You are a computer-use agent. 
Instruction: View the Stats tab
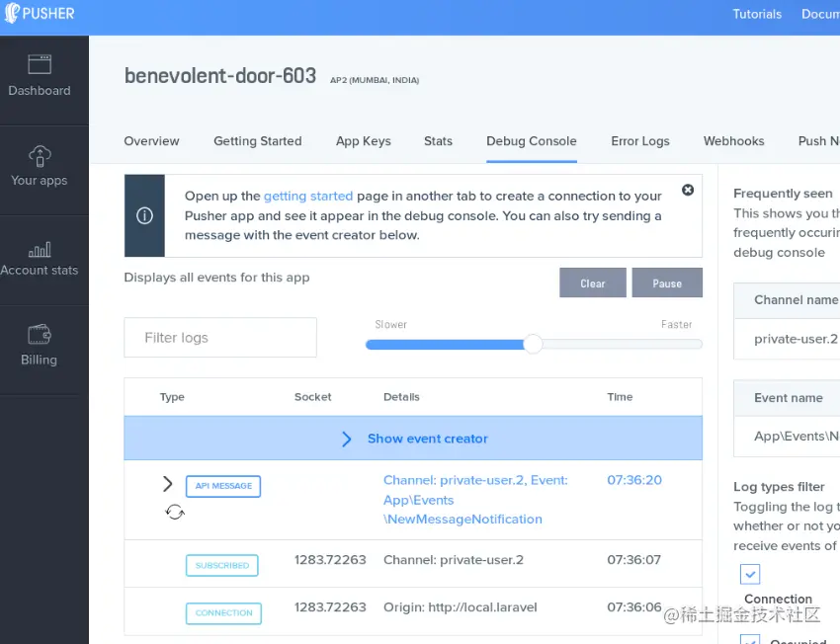click(x=438, y=141)
